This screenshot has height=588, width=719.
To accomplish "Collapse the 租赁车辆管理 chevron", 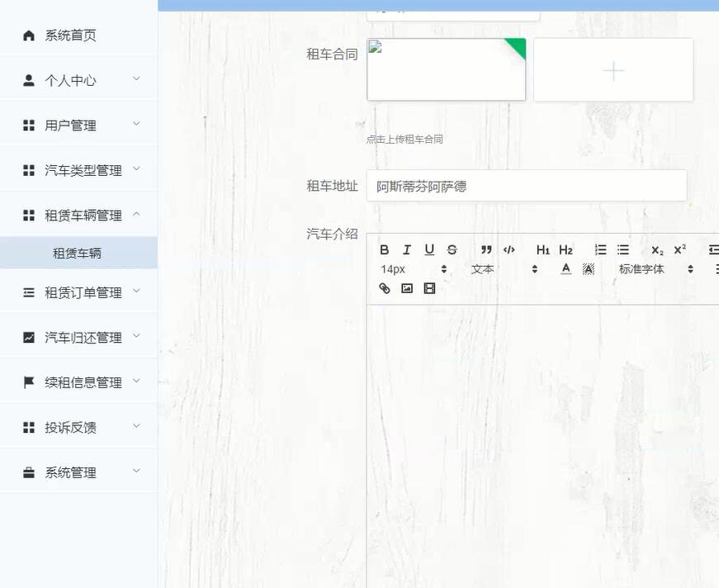I will [136, 214].
